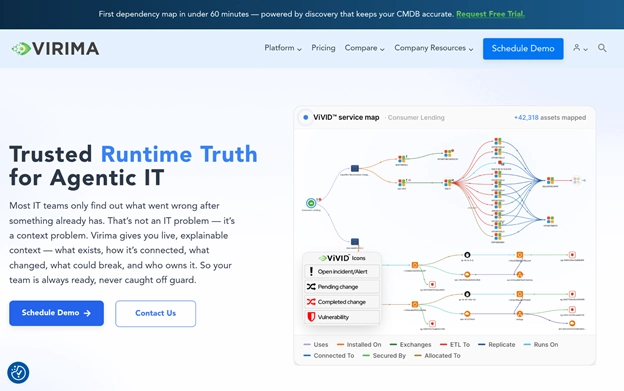624x391 pixels.
Task: Click the blue dot beside ViVID service map
Action: (x=306, y=117)
